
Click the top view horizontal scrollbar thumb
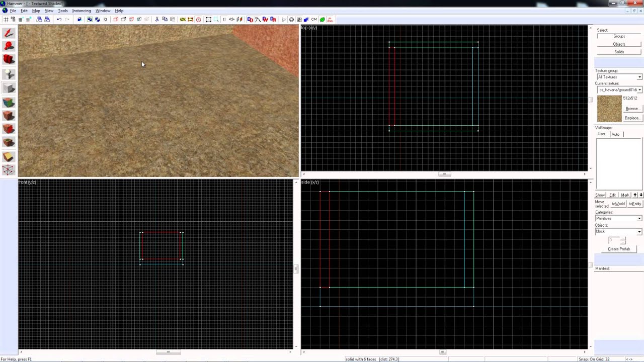[444, 174]
